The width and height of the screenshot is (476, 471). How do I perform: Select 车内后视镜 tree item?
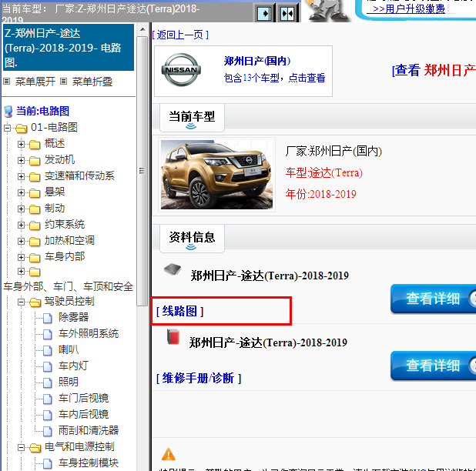(x=83, y=414)
